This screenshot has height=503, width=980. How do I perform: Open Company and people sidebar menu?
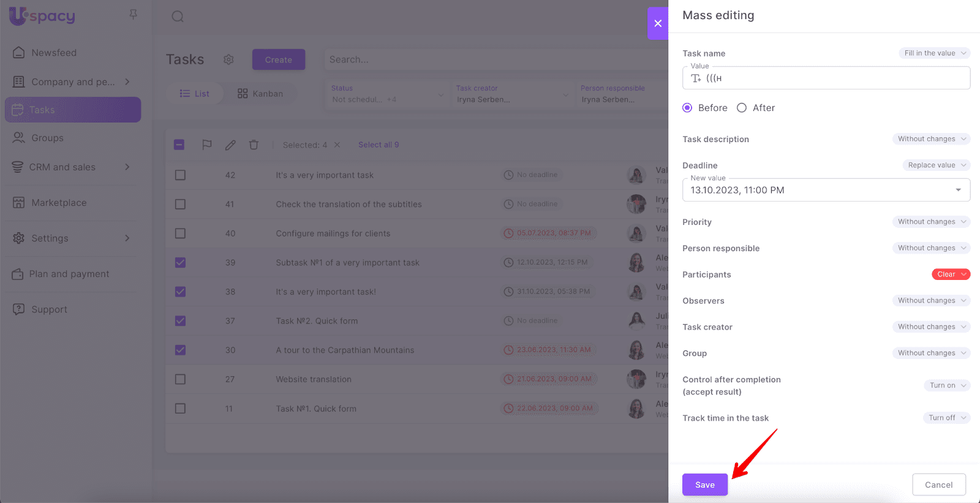tap(73, 81)
